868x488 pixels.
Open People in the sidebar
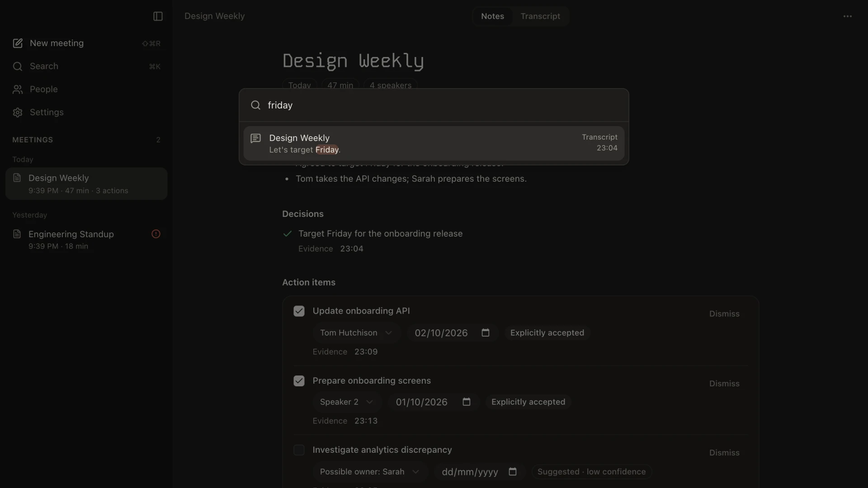pyautogui.click(x=86, y=89)
